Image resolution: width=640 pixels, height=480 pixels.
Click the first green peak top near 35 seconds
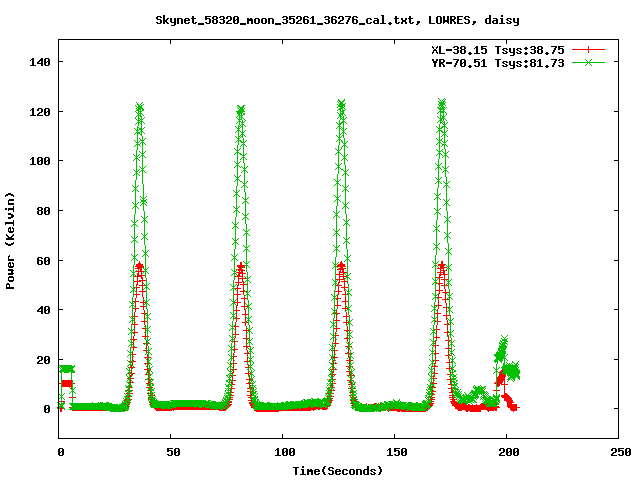point(140,108)
